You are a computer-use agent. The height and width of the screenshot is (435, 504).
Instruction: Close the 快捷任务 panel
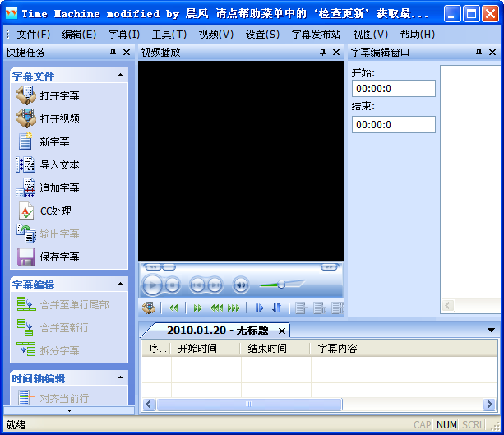coord(127,52)
